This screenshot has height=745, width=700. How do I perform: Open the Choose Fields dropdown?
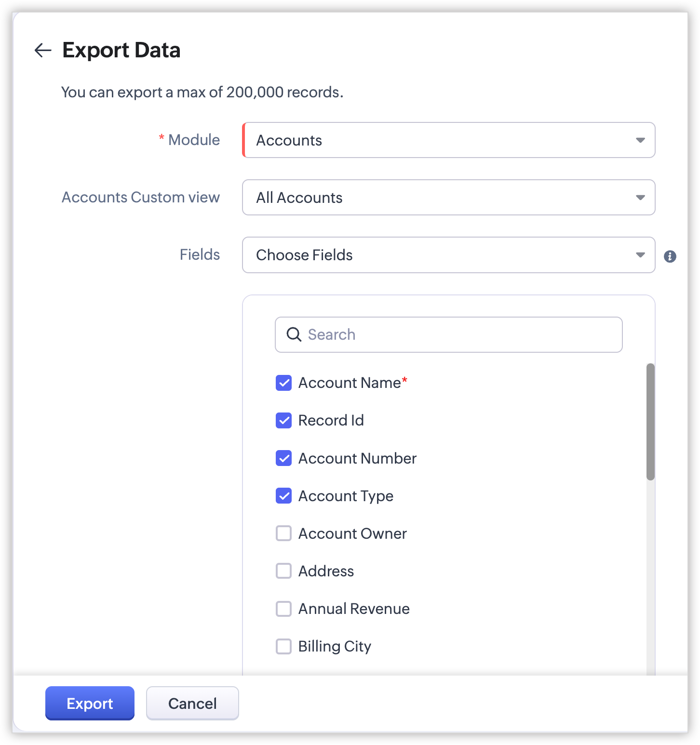448,255
